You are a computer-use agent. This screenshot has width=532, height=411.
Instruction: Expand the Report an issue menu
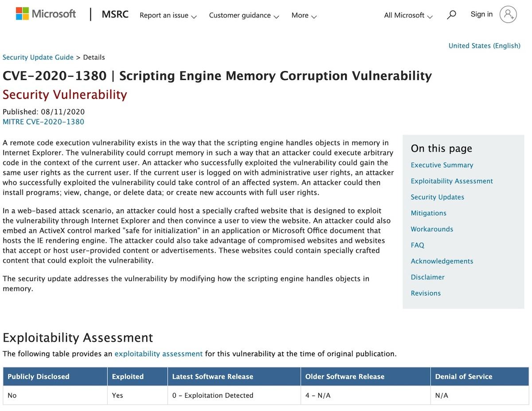click(x=168, y=16)
